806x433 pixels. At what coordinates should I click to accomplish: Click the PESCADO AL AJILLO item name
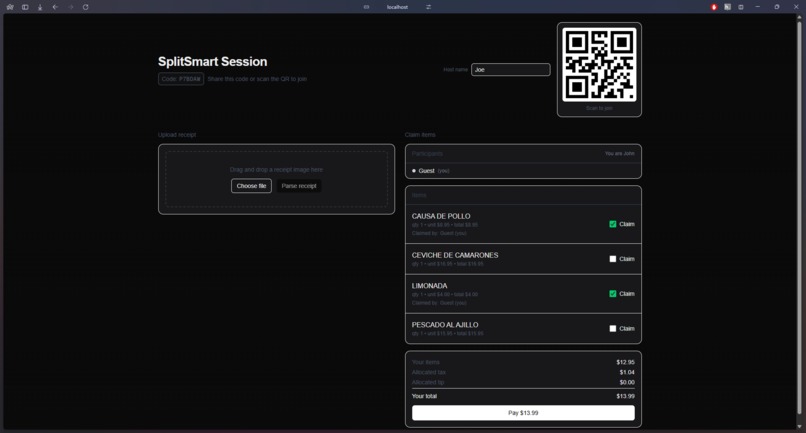tap(445, 325)
